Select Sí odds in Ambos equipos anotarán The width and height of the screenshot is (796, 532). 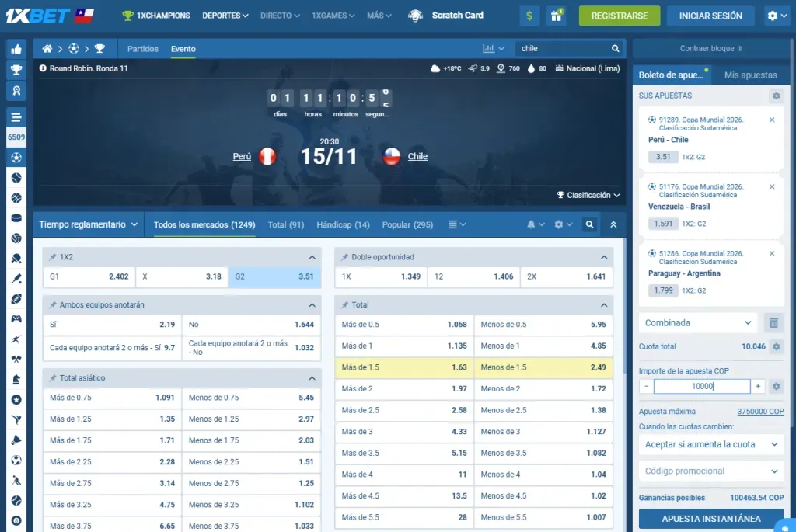(x=109, y=324)
